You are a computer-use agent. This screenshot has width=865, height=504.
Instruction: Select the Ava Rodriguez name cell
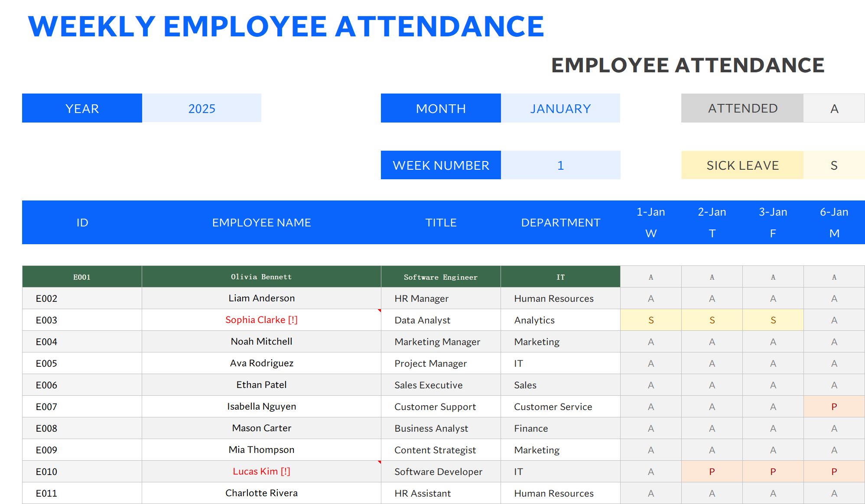261,363
